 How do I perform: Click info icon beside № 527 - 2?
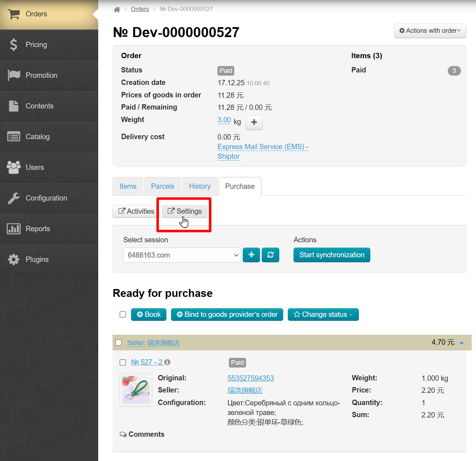[x=167, y=362]
